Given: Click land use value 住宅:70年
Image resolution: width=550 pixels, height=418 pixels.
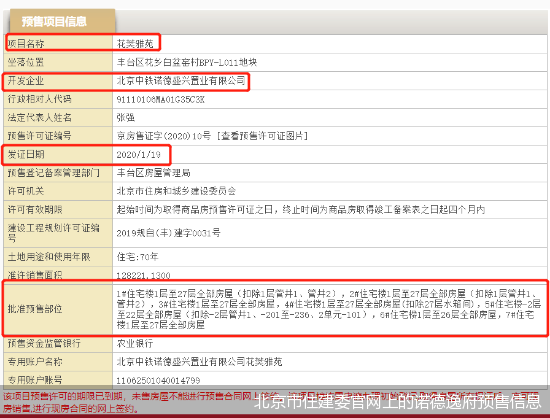Looking at the screenshot, I should click(137, 257).
